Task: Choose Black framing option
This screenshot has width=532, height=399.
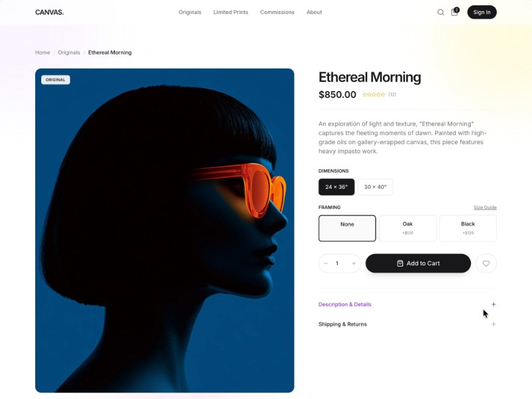Action: click(x=468, y=228)
